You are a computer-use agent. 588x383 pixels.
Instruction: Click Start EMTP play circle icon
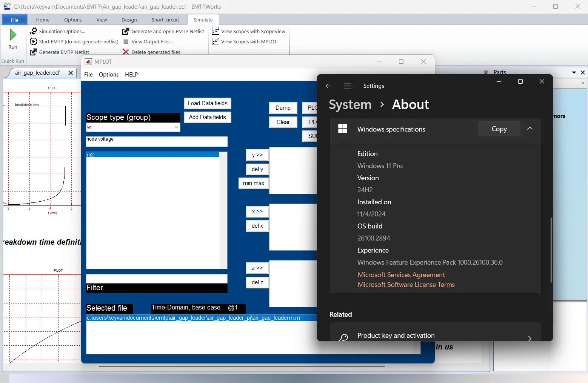[34, 41]
